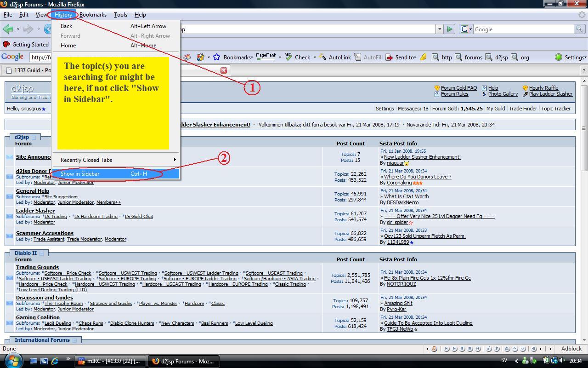The image size is (588, 368).
Task: Open search engine selector dropdown (G icon)
Action: pyautogui.click(x=465, y=29)
